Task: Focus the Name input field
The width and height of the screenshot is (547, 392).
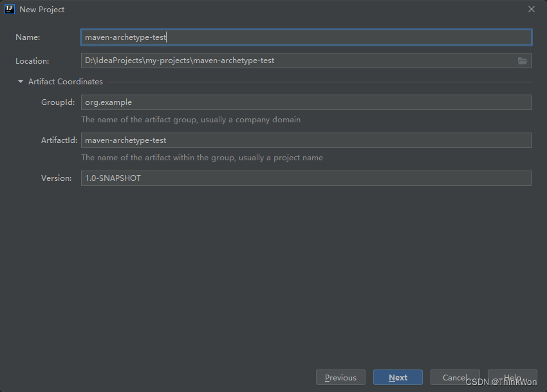Action: click(306, 37)
